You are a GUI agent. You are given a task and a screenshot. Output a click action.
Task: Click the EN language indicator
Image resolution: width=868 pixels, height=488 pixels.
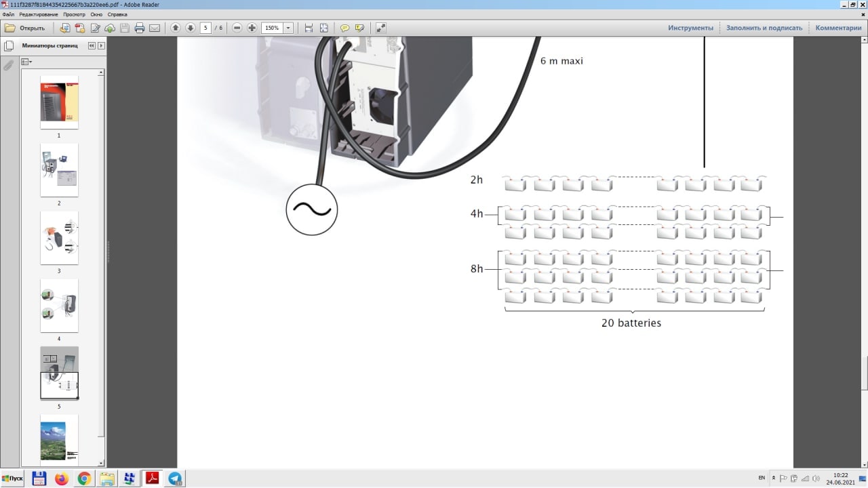coord(762,478)
